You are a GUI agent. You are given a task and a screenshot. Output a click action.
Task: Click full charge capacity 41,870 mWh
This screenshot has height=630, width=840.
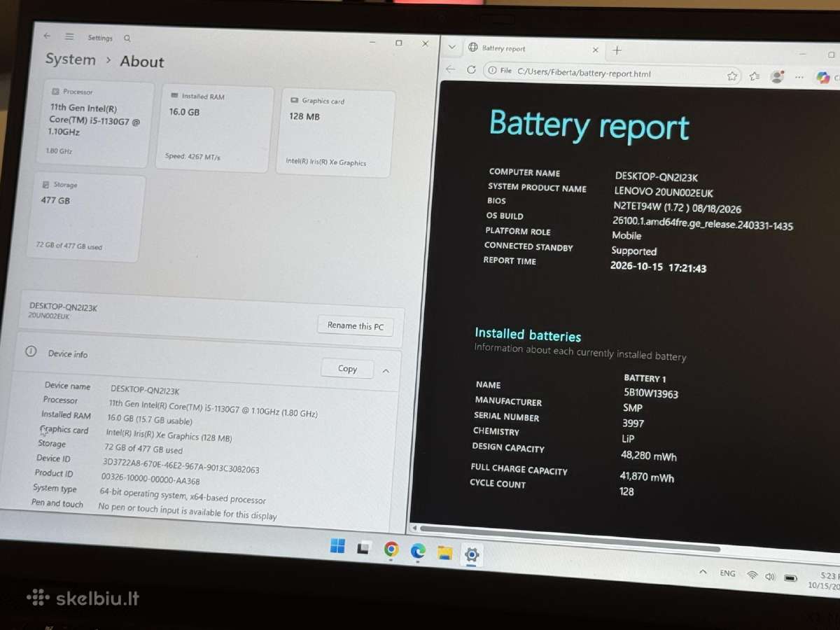pos(647,477)
